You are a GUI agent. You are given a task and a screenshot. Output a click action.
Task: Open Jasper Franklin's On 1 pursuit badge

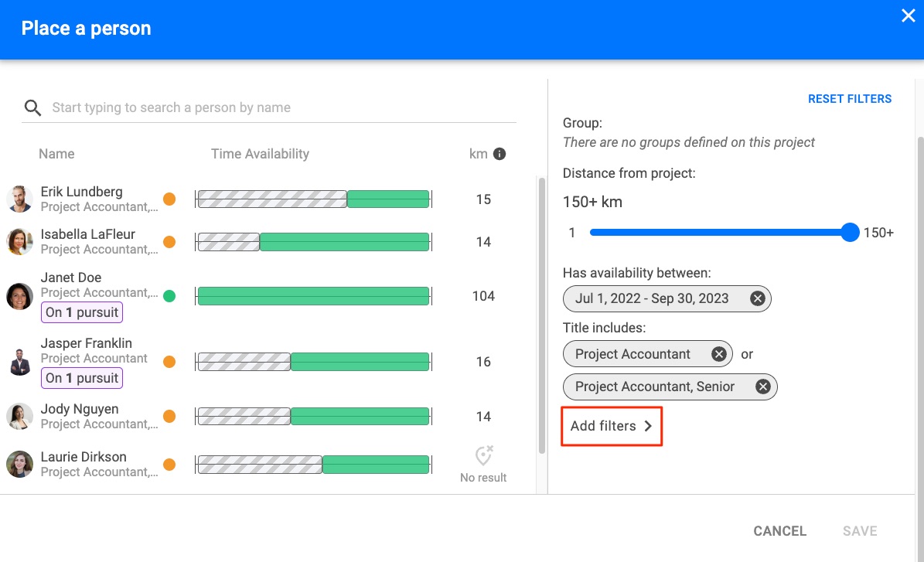(82, 377)
